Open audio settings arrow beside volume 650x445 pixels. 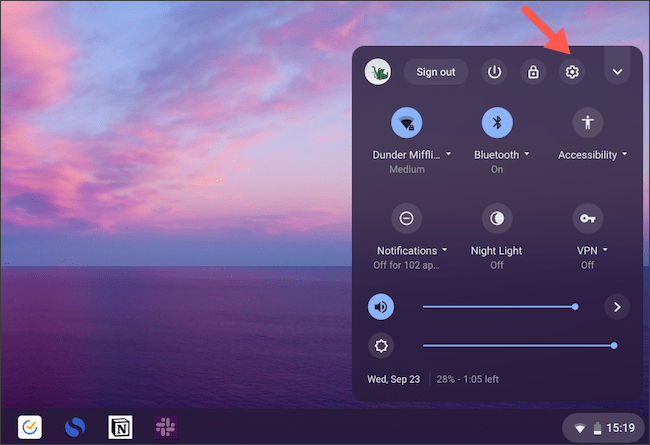pos(616,307)
